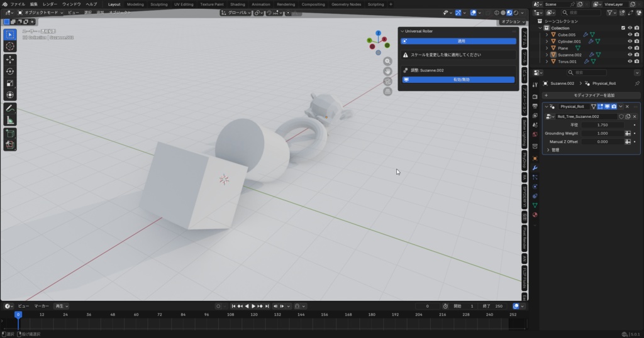Screen dimensions: 644x338
Task: Remove Physical_Roll modifier with X
Action: tap(627, 107)
